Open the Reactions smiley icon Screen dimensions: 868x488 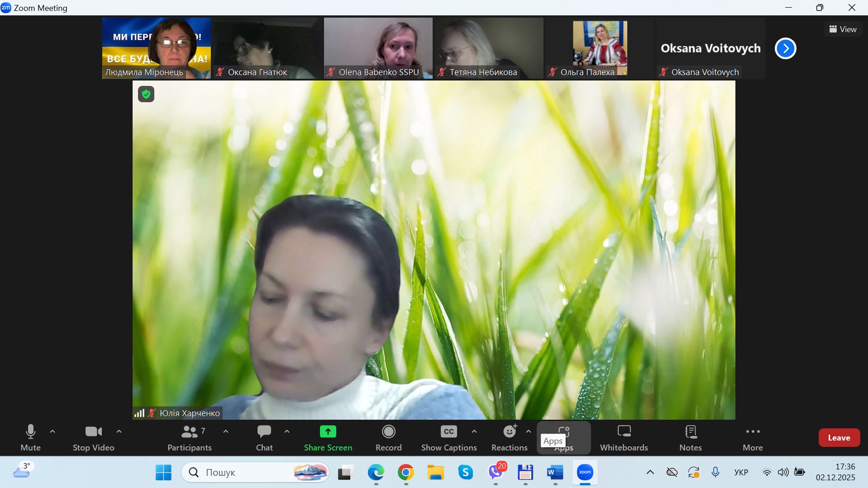tap(509, 432)
